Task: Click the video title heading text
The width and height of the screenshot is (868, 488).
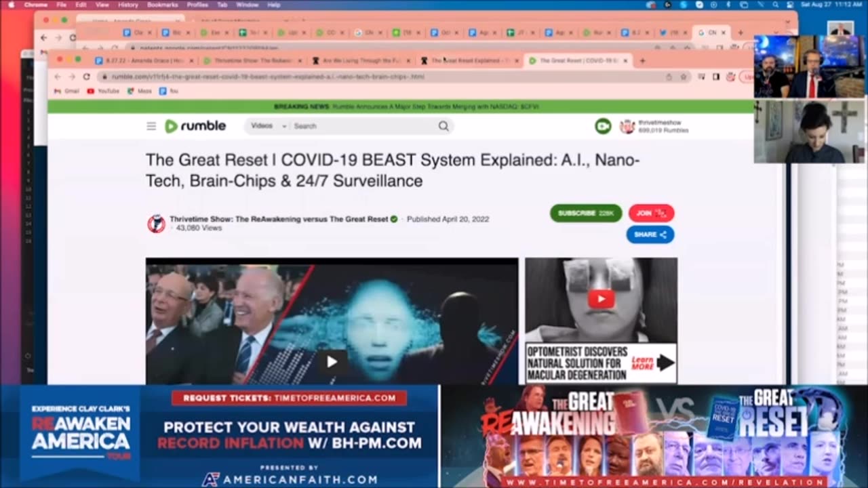Action: pyautogui.click(x=393, y=171)
